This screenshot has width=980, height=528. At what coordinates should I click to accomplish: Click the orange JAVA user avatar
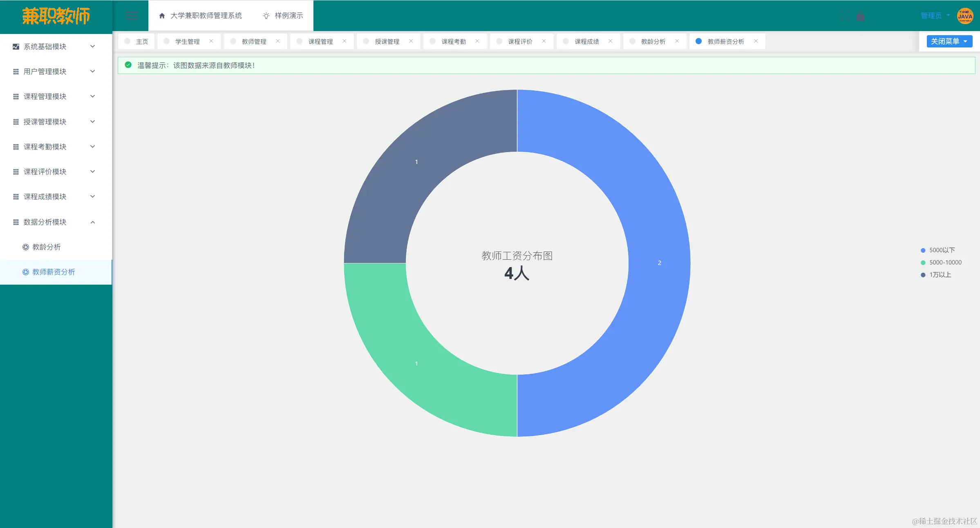point(965,16)
